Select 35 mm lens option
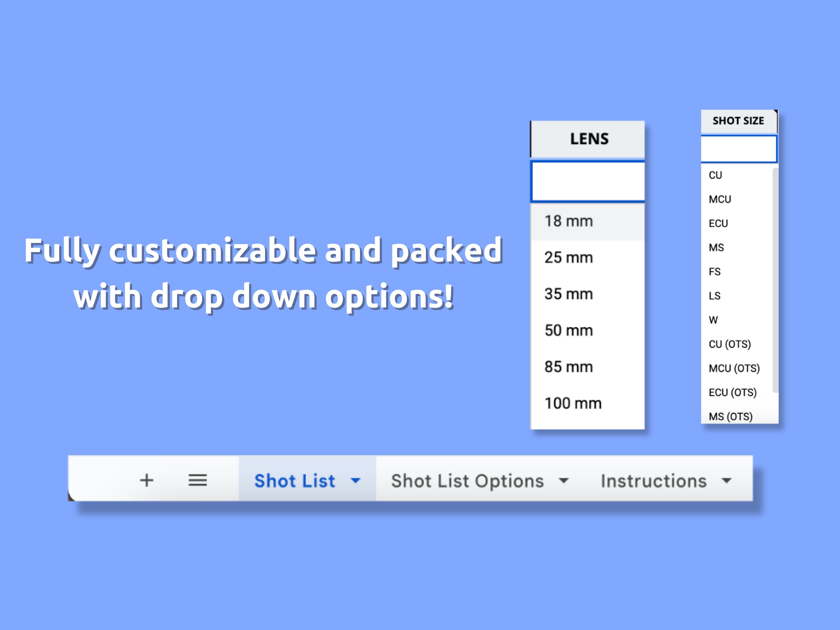The height and width of the screenshot is (630, 840). tap(568, 294)
